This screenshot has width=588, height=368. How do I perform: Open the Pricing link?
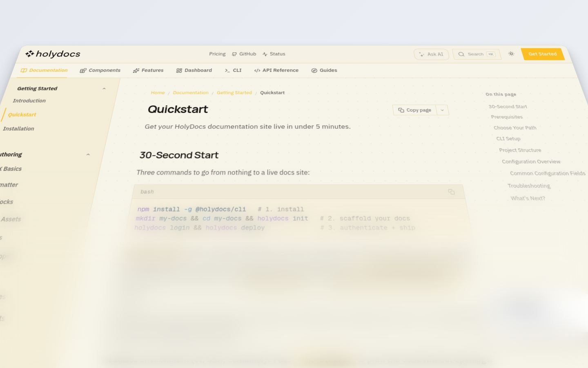217,54
